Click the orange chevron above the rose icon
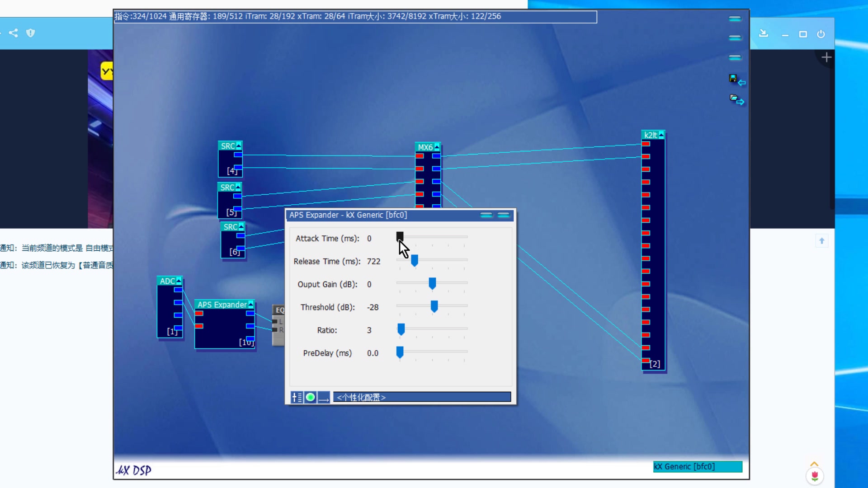The height and width of the screenshot is (488, 868). pyautogui.click(x=814, y=464)
